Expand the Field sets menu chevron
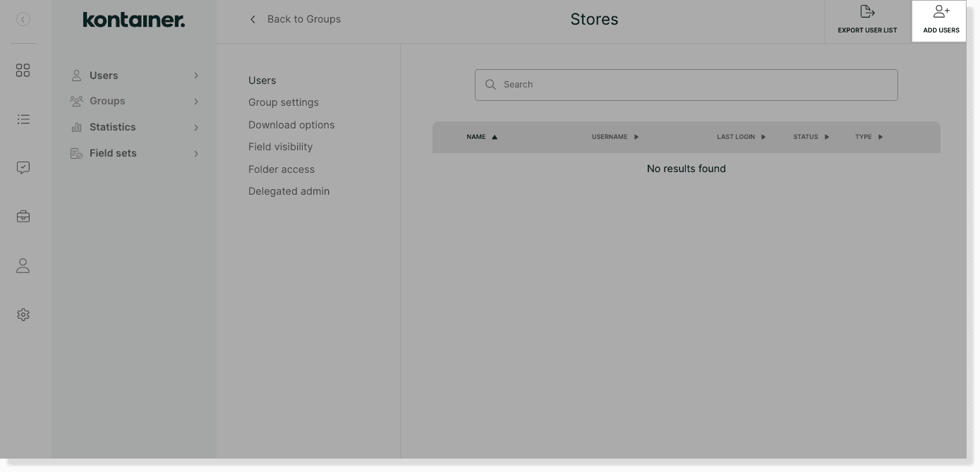 point(196,154)
